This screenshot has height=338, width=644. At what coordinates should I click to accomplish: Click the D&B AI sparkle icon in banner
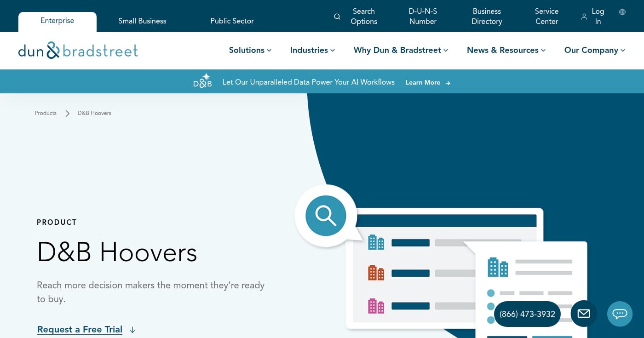(x=202, y=80)
